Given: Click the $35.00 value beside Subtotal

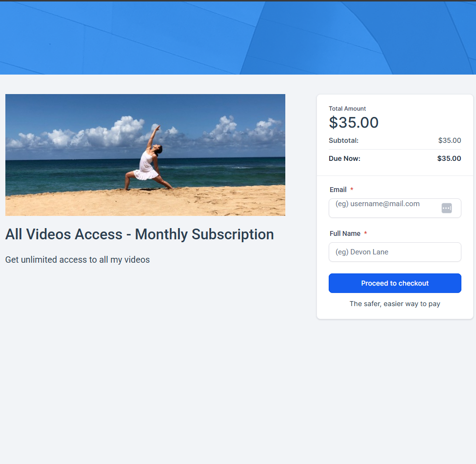Looking at the screenshot, I should coord(449,140).
